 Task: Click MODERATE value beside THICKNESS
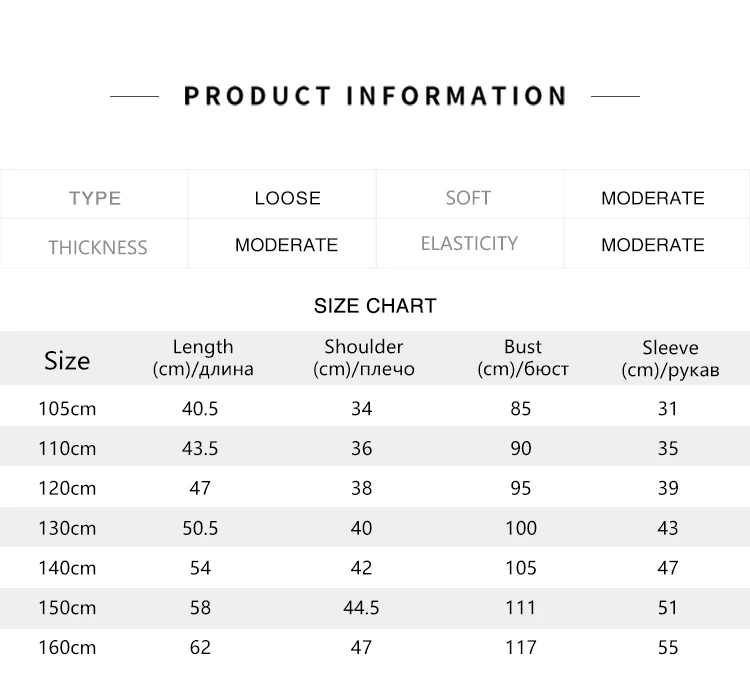coord(286,245)
